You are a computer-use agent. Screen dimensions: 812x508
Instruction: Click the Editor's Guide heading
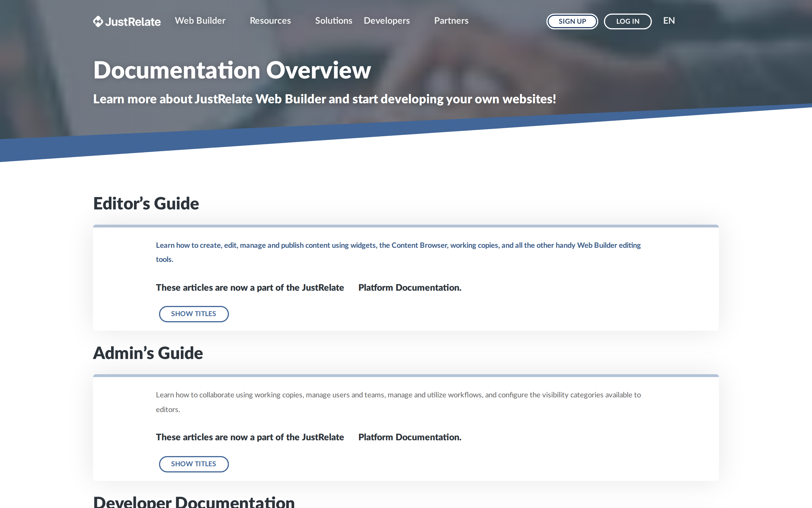[x=146, y=203]
